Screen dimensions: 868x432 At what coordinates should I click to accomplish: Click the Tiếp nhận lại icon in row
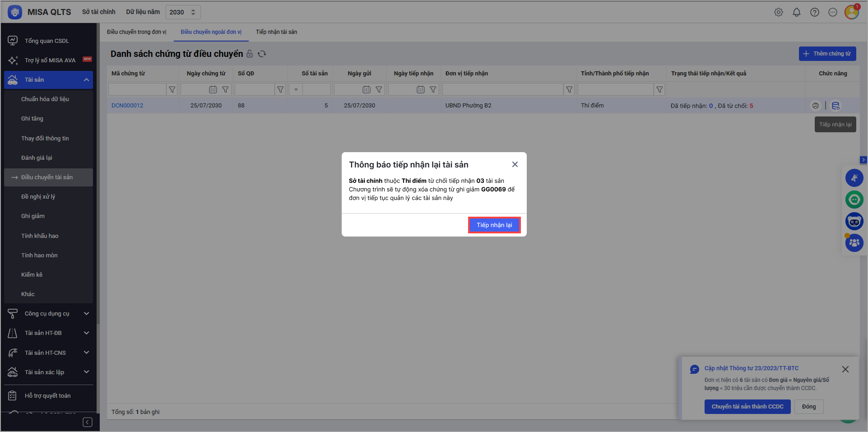(x=836, y=106)
